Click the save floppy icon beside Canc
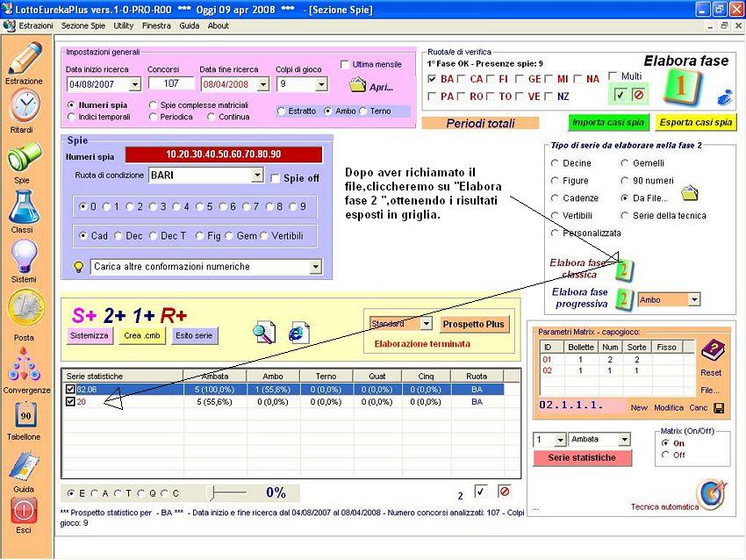 [x=720, y=408]
